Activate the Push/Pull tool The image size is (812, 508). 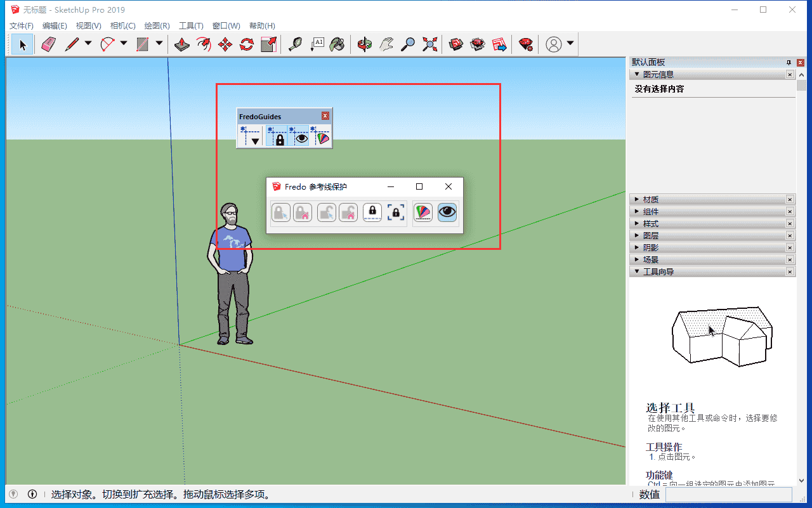[182, 44]
